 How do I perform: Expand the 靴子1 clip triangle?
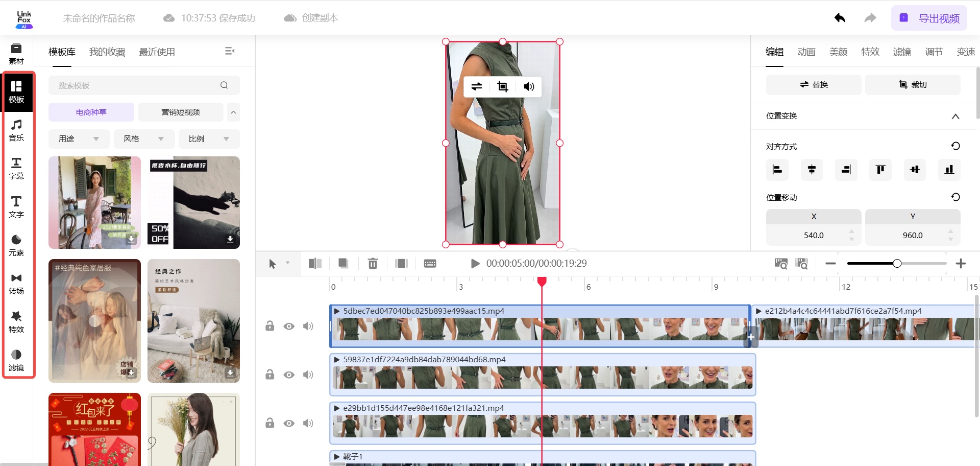click(337, 456)
